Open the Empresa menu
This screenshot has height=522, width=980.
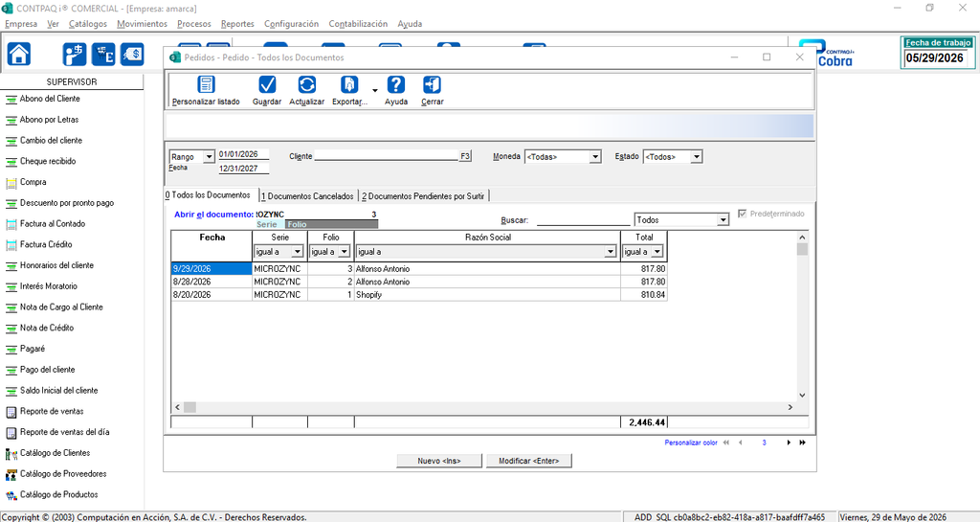click(x=21, y=24)
